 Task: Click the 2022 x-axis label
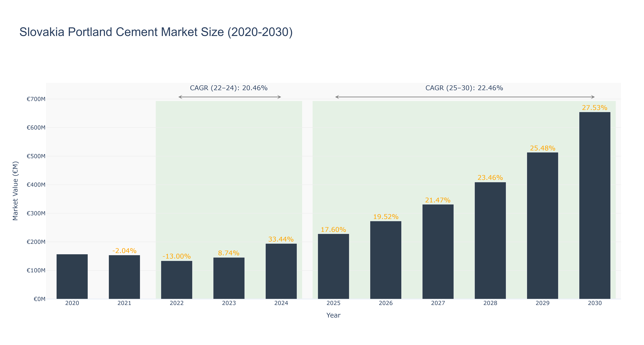click(x=177, y=303)
